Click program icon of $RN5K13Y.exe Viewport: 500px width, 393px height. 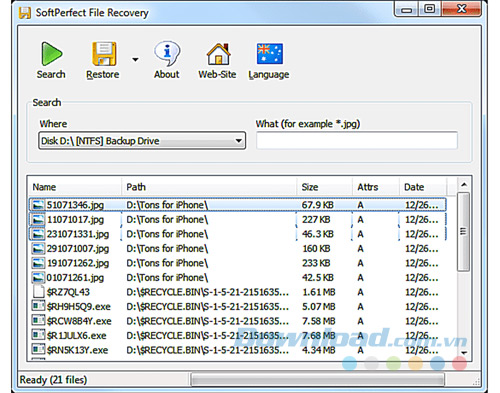point(38,349)
